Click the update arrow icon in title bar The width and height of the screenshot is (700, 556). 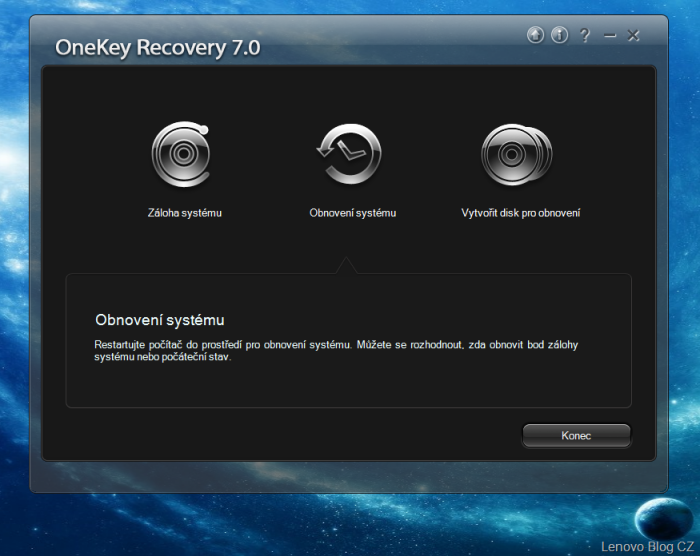[x=536, y=35]
